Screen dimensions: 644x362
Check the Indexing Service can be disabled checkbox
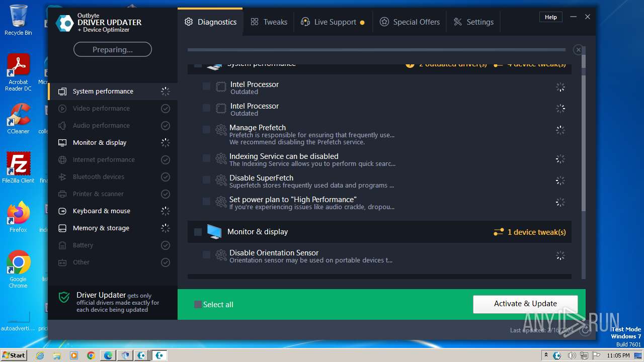coord(206,158)
